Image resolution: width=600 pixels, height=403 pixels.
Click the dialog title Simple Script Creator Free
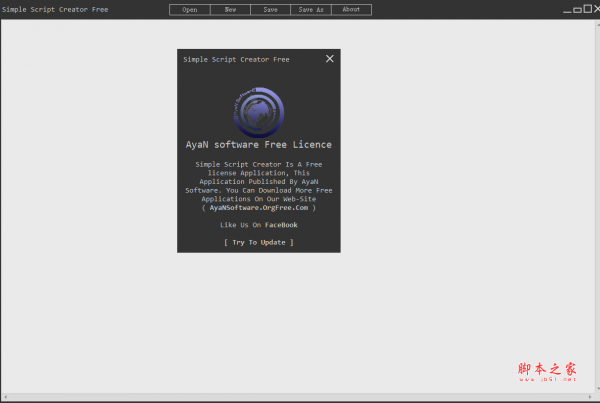(x=236, y=59)
